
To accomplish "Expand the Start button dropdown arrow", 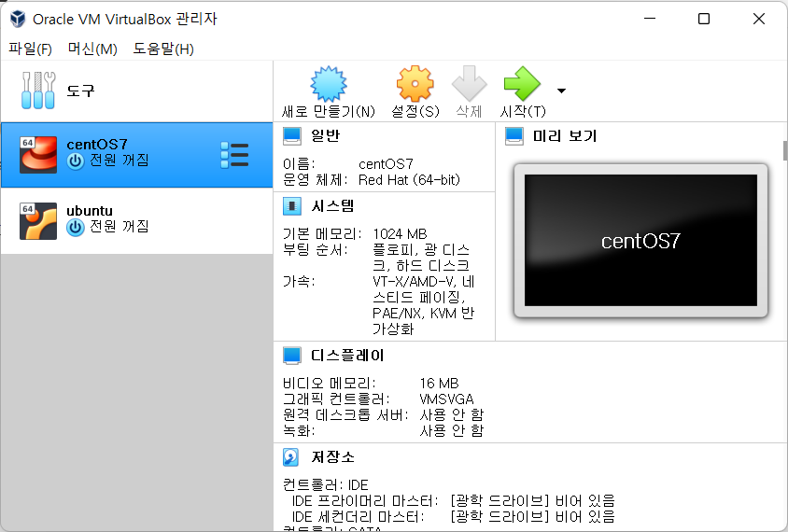I will click(x=561, y=91).
